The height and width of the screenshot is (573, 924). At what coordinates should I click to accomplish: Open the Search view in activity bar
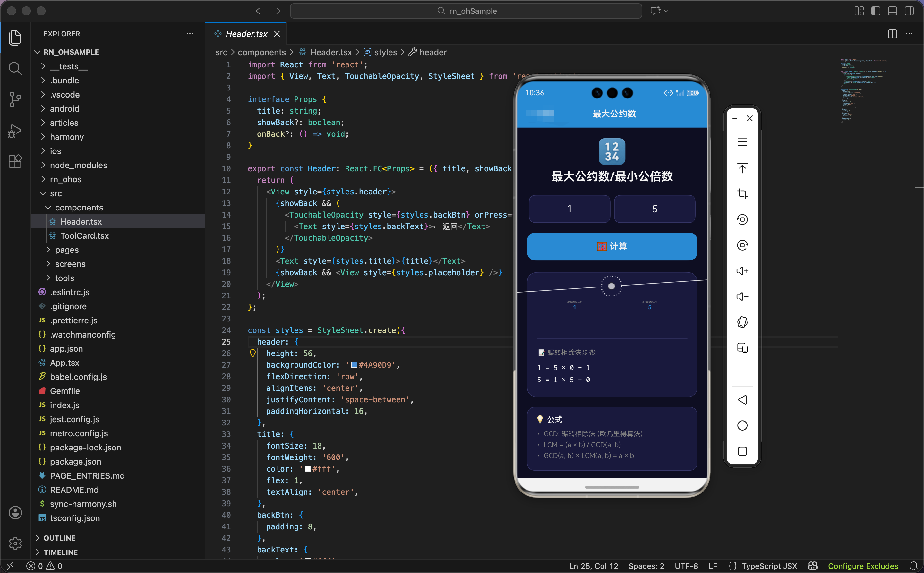pos(15,69)
